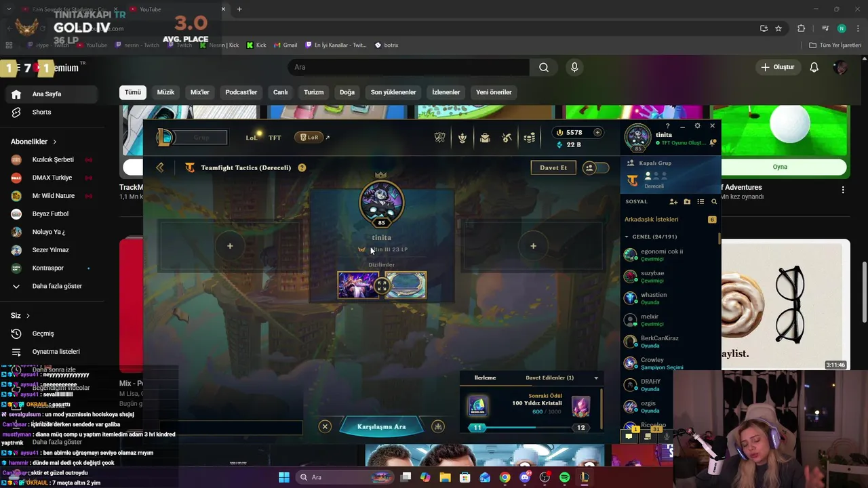This screenshot has width=868, height=488.
Task: Click the green Oyna button
Action: point(780,167)
